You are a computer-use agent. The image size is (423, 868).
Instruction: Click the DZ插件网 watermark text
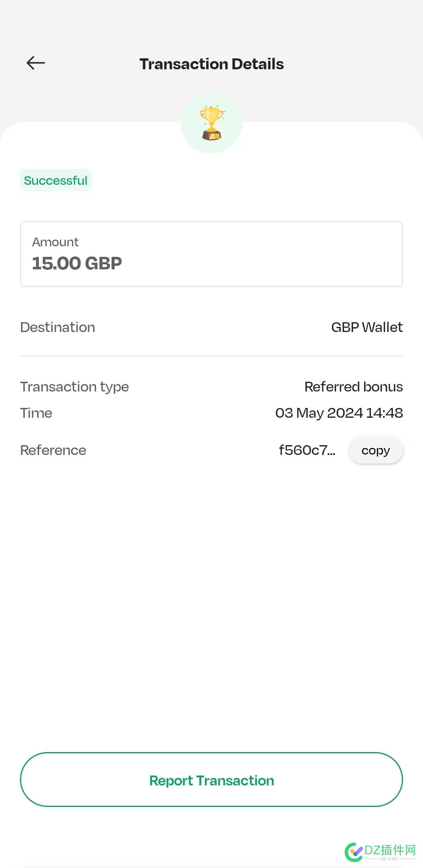[x=390, y=850]
